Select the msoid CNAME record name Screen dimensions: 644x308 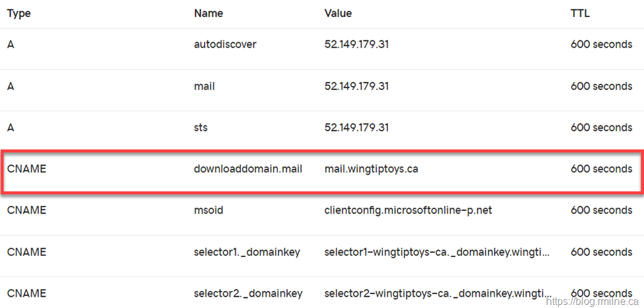tap(208, 210)
